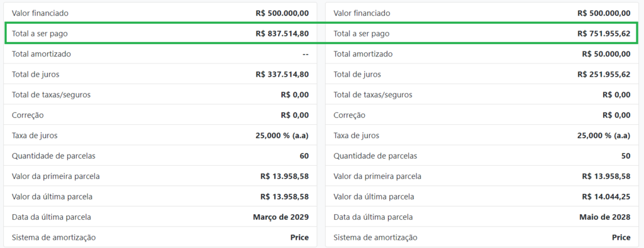Click right Correção label
Viewport: 644px width, 248px height.
pyautogui.click(x=350, y=115)
